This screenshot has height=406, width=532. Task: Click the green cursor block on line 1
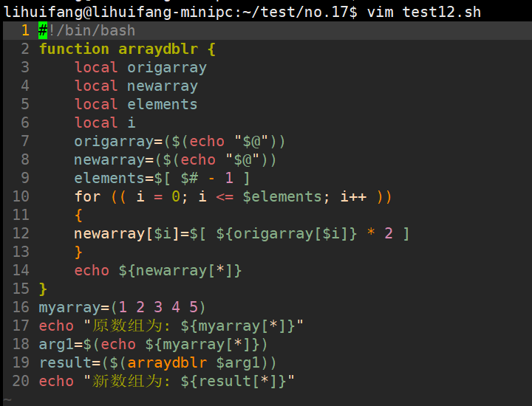tap(43, 30)
